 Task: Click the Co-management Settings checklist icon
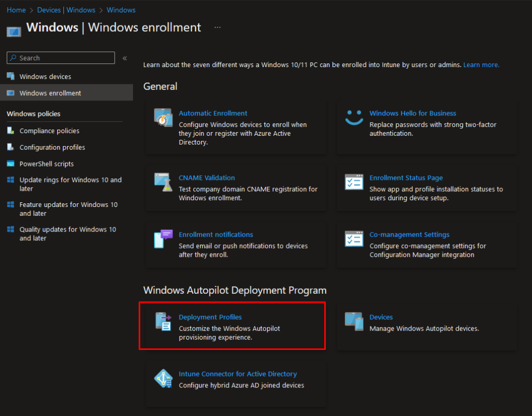[x=354, y=239]
